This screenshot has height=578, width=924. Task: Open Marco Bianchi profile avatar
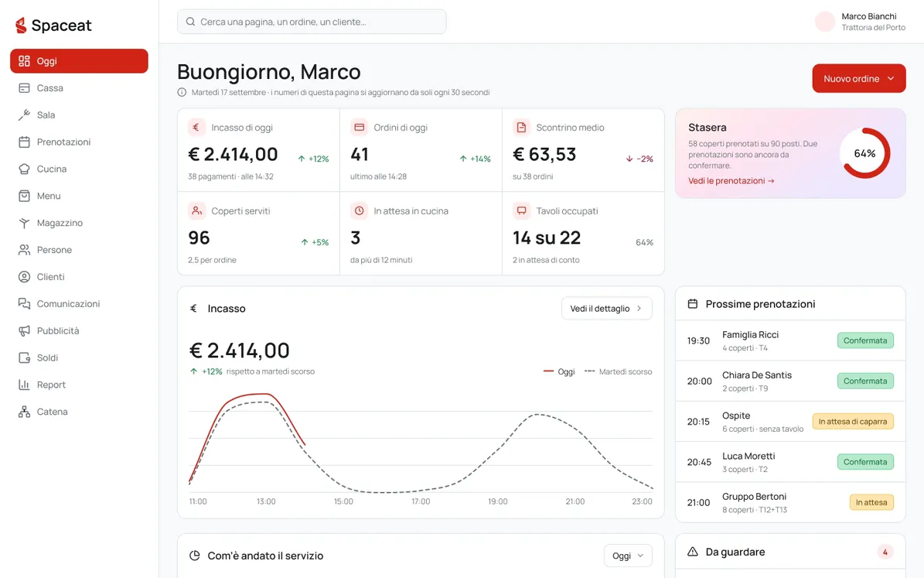[x=825, y=22]
